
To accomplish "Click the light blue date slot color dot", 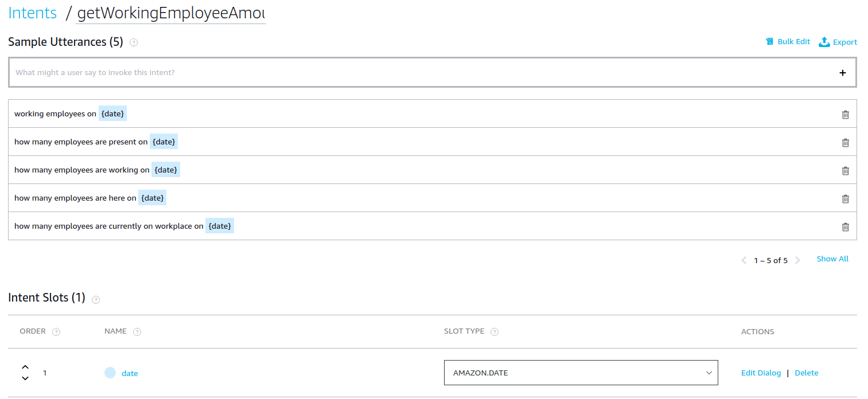I will click(110, 373).
